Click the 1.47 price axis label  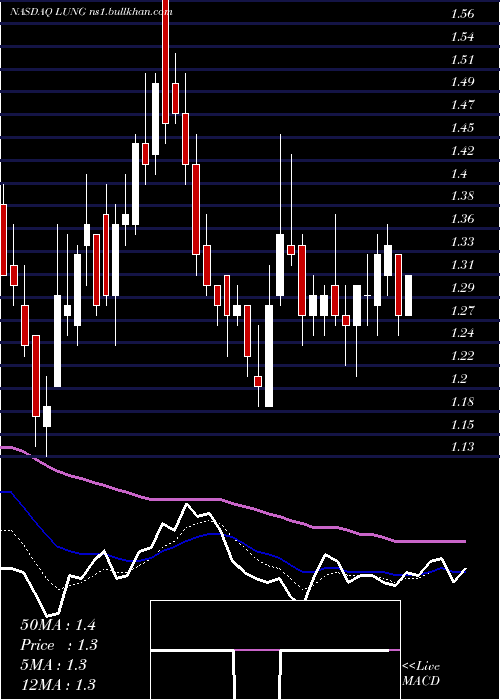pyautogui.click(x=462, y=105)
